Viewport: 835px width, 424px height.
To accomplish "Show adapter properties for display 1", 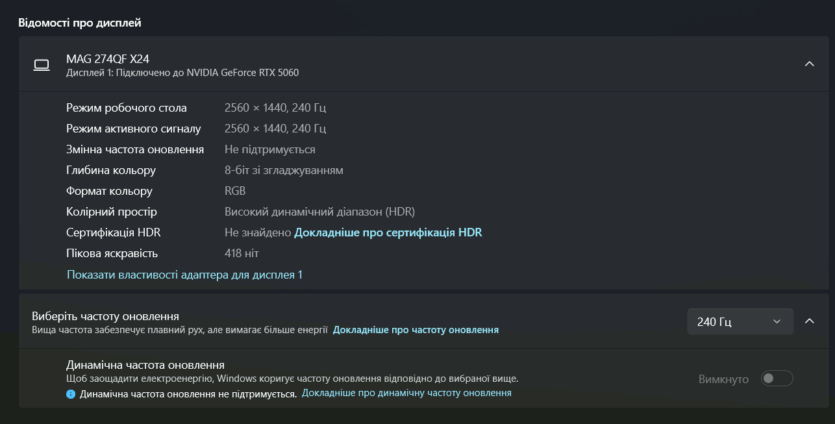I will pyautogui.click(x=184, y=274).
